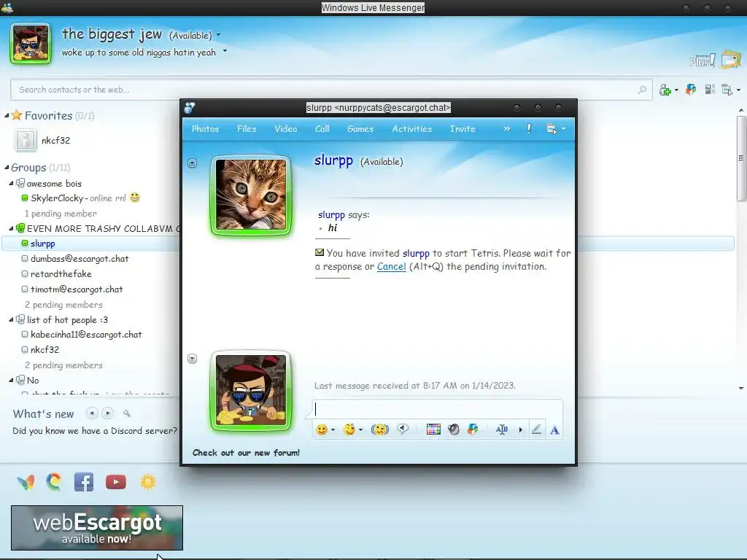
Task: Collapse the Favorites section
Action: pos(7,115)
